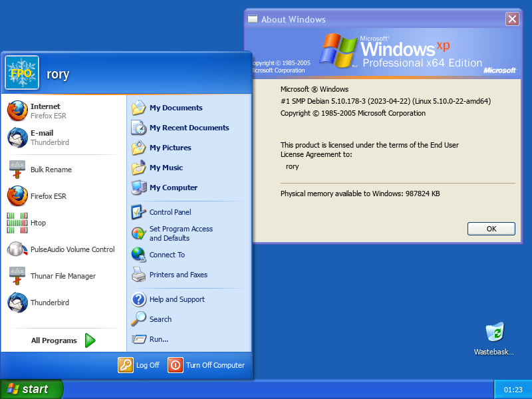This screenshot has height=399, width=532.
Task: Click the Bulk Rename icon
Action: coord(17,170)
